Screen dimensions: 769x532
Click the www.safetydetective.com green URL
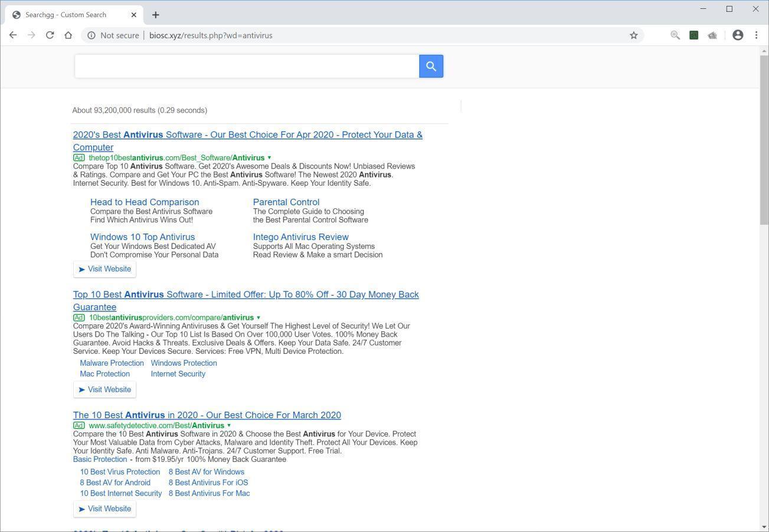click(156, 426)
